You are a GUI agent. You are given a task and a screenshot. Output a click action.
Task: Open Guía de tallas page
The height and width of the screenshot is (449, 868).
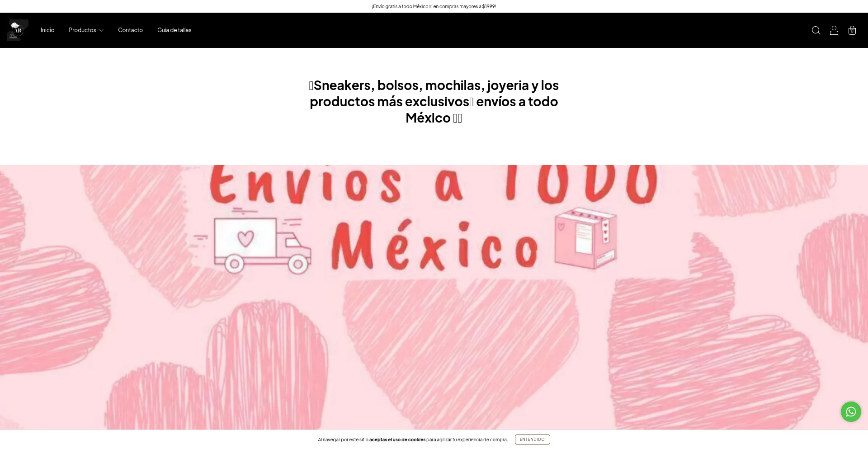175,30
